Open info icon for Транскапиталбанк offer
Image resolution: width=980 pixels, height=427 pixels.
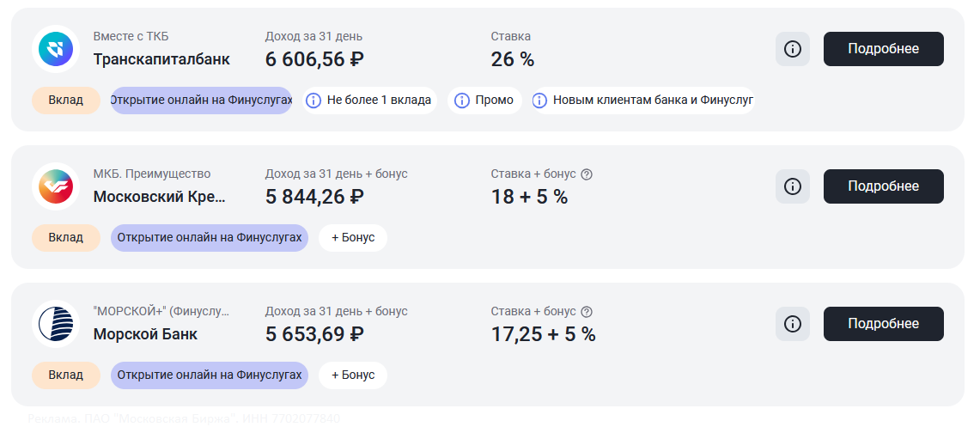[792, 49]
